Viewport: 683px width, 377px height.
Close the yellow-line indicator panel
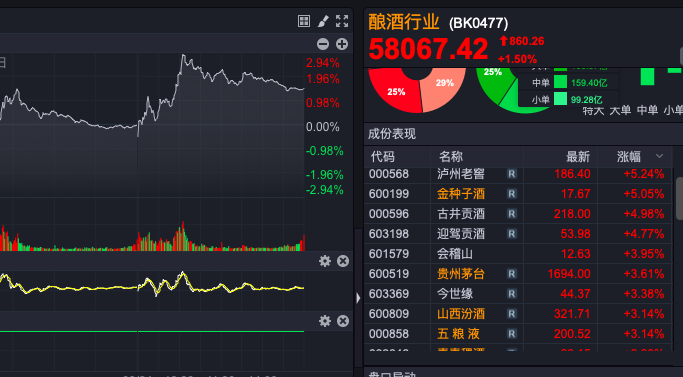(343, 261)
